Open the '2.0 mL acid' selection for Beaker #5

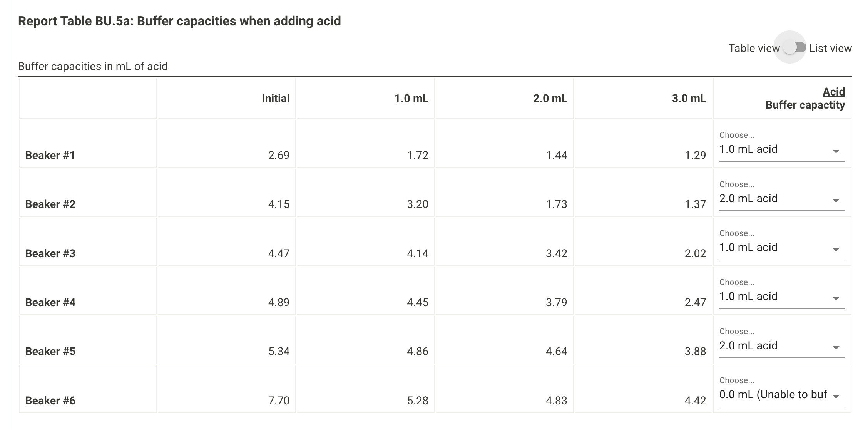(x=748, y=346)
